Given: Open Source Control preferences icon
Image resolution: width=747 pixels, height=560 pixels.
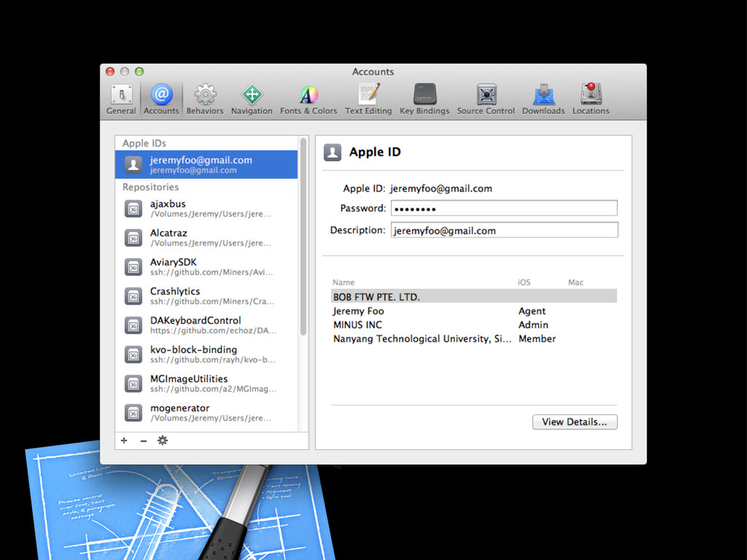Looking at the screenshot, I should pyautogui.click(x=486, y=99).
